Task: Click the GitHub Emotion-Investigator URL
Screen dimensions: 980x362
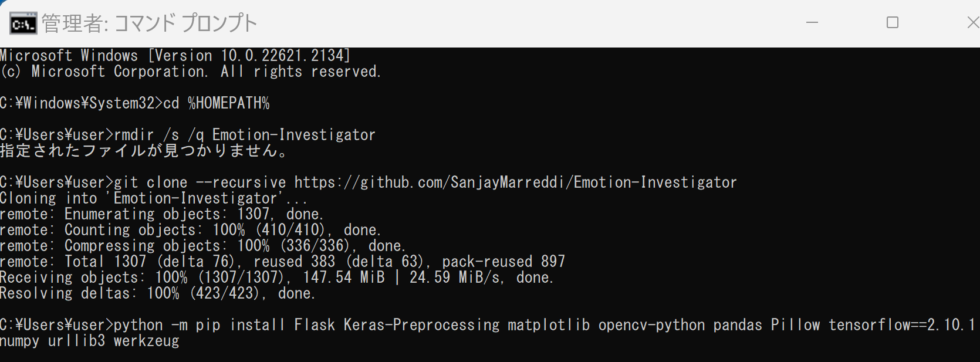Action: (515, 182)
